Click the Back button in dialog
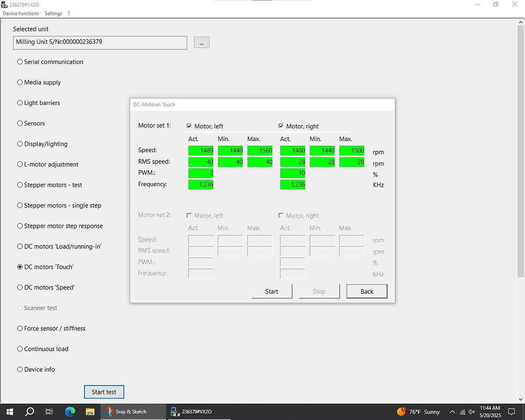The image size is (525, 420). coord(367,291)
